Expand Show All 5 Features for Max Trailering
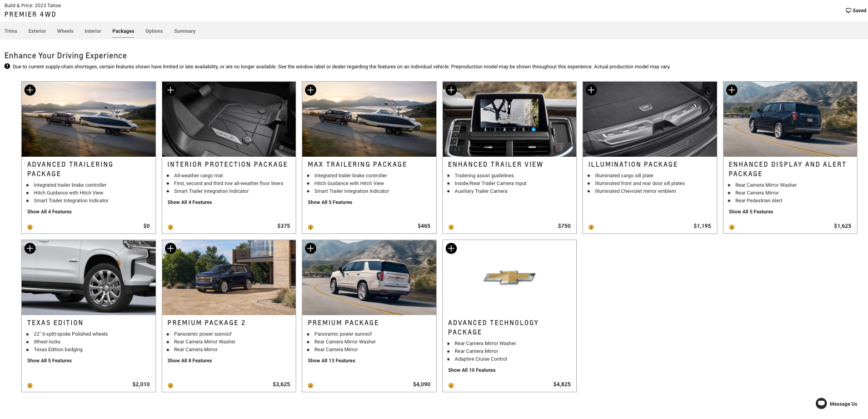This screenshot has width=868, height=419. tap(330, 202)
